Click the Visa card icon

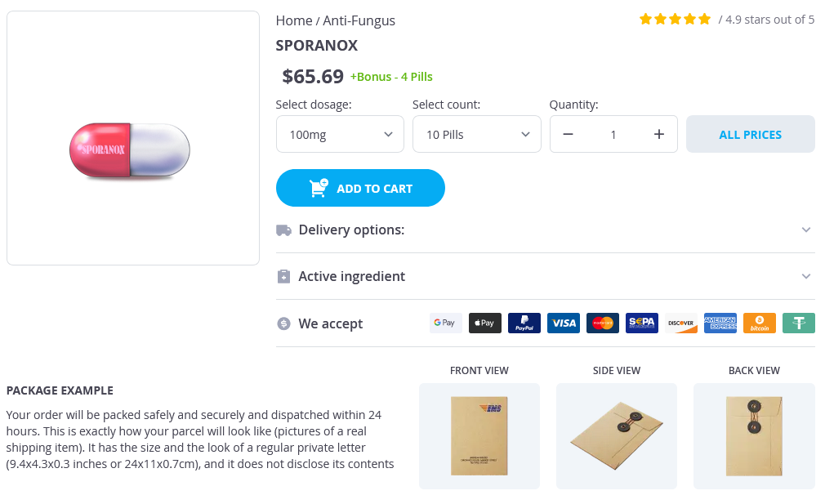tap(564, 323)
